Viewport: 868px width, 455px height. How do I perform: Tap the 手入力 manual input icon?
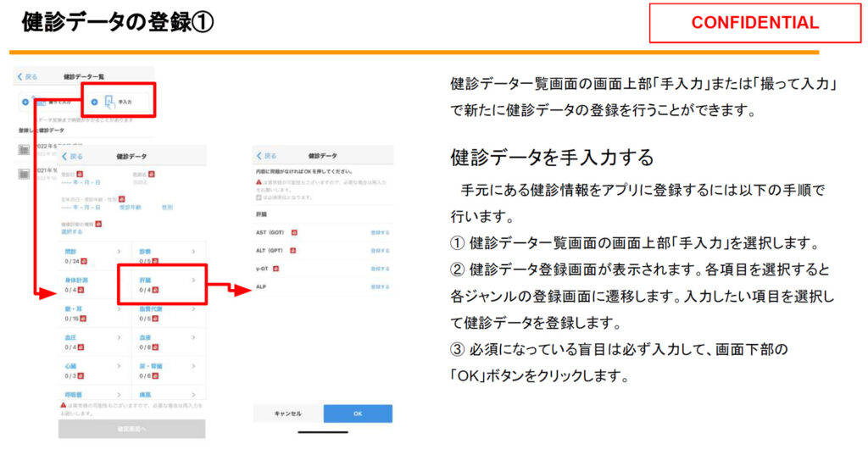tap(109, 102)
